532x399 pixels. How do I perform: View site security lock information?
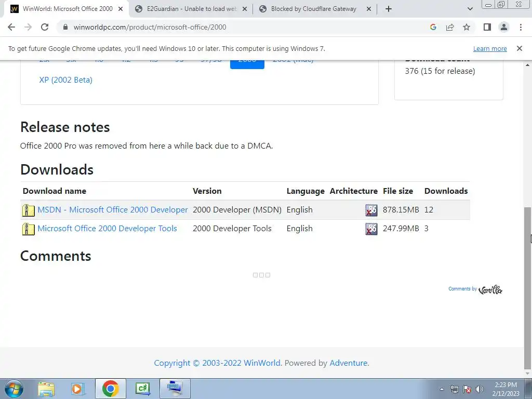coord(65,27)
